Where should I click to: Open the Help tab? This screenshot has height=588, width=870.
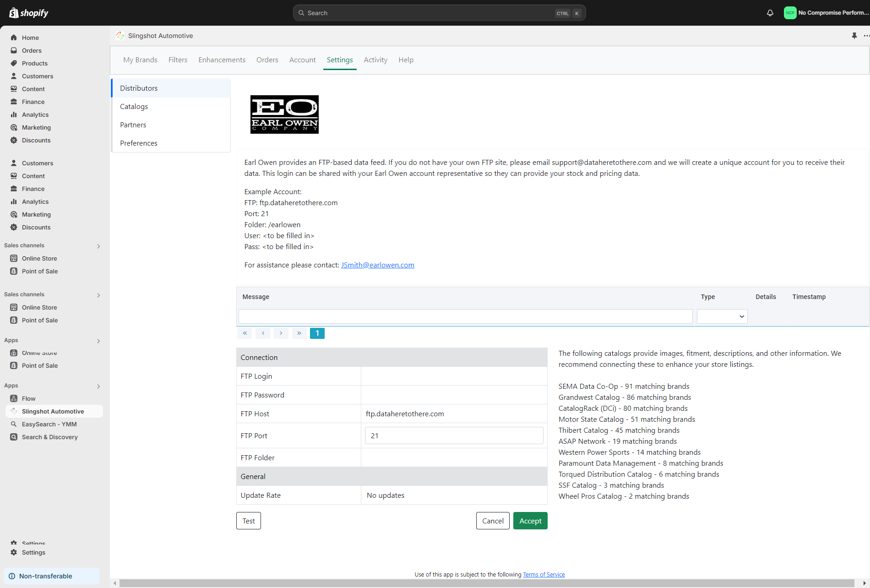[x=406, y=60]
